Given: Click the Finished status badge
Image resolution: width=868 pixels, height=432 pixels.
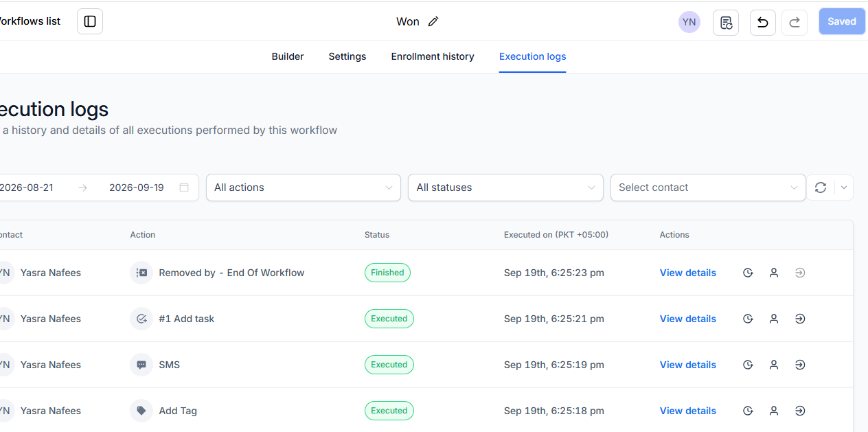Looking at the screenshot, I should pyautogui.click(x=387, y=273).
